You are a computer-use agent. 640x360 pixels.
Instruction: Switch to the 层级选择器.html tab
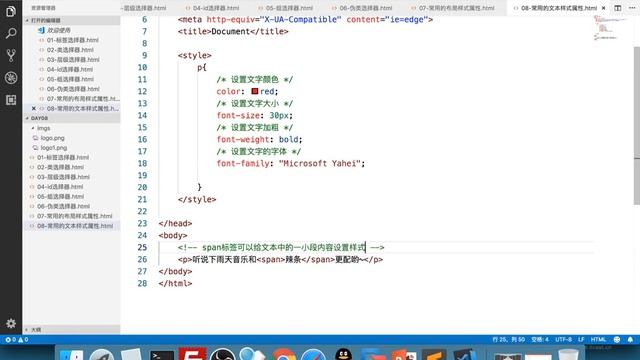144,8
